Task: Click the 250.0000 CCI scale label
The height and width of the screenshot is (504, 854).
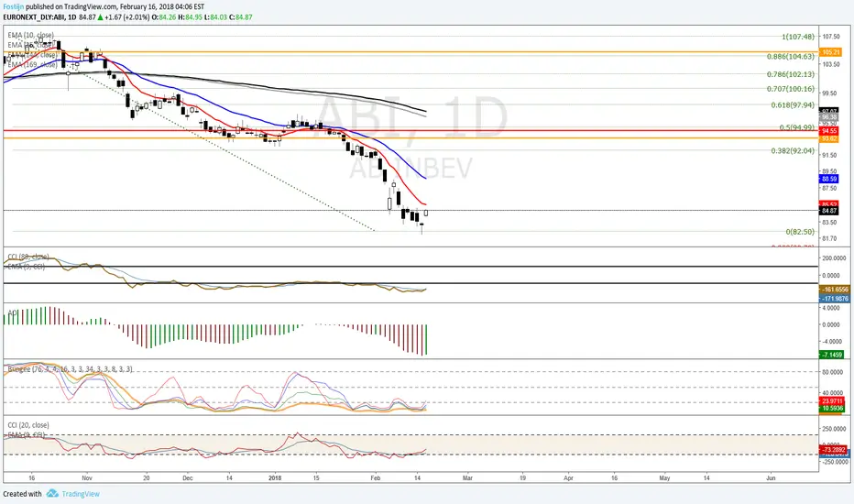Action: click(x=834, y=429)
